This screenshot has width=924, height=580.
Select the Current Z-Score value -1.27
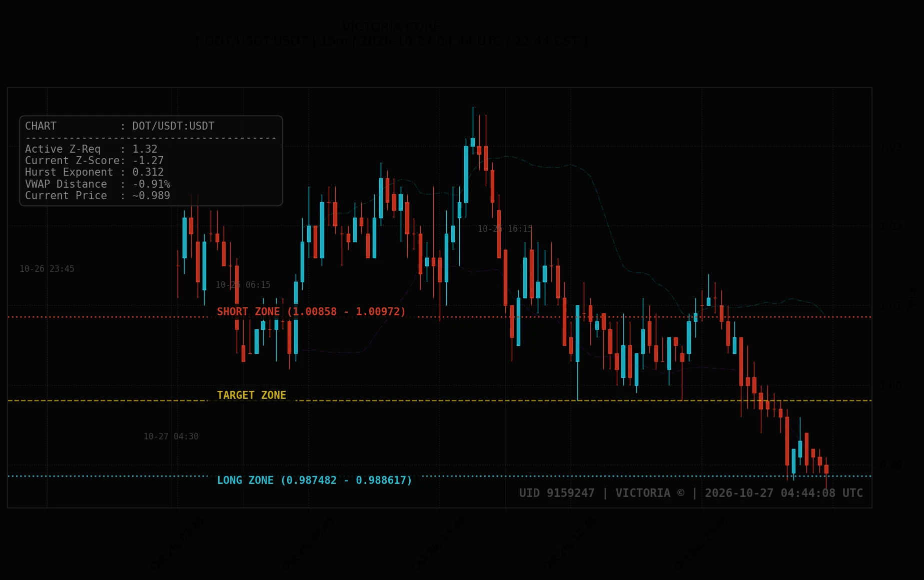click(148, 161)
